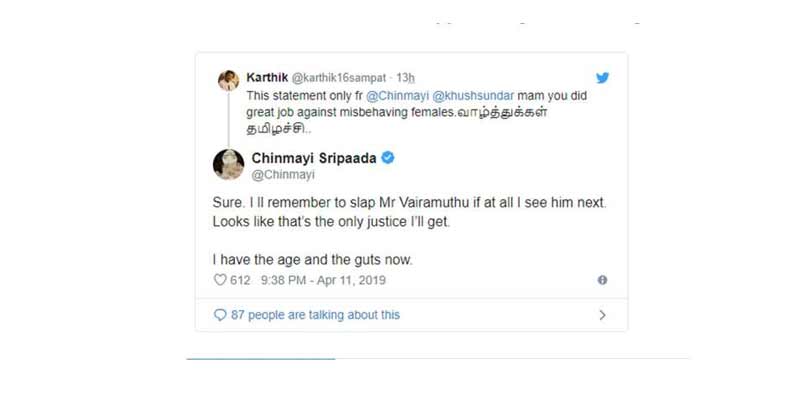Click the Chinmayi Sripaada name heading
This screenshot has height=418, width=800.
[x=314, y=158]
